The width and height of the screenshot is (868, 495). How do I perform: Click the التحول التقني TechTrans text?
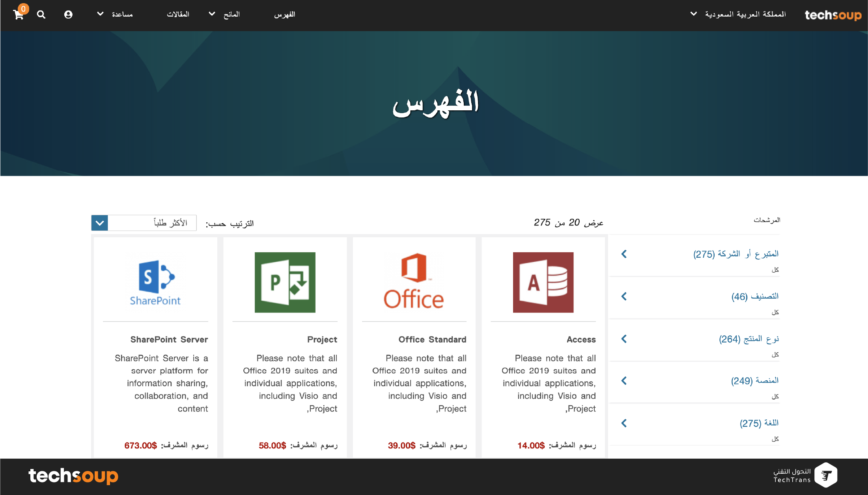point(792,475)
